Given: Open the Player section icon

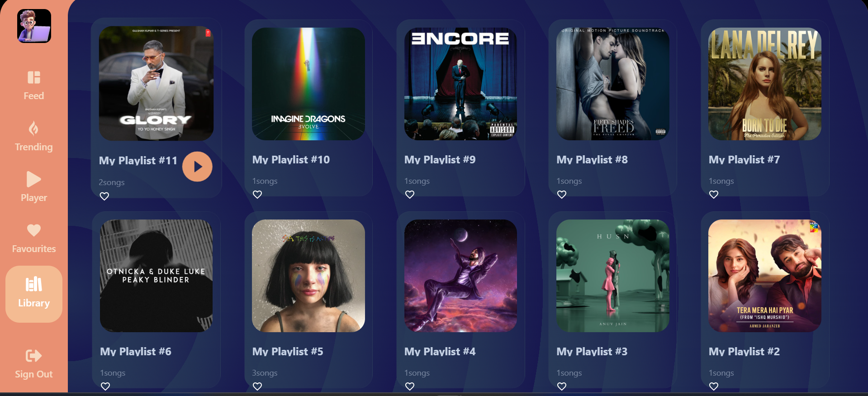Looking at the screenshot, I should point(34,179).
